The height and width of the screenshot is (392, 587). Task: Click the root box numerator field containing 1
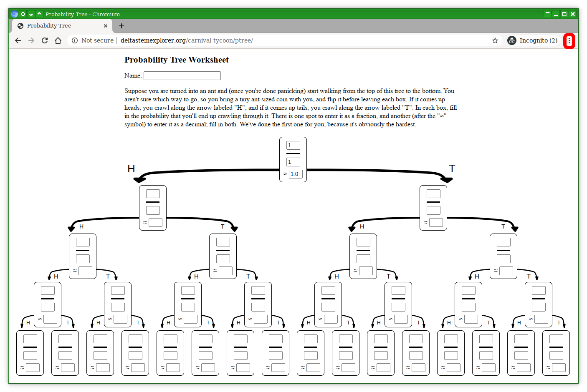point(293,145)
